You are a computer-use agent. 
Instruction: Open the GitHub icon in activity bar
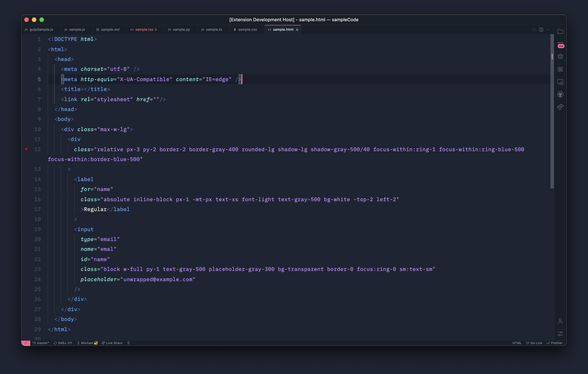pyautogui.click(x=560, y=94)
